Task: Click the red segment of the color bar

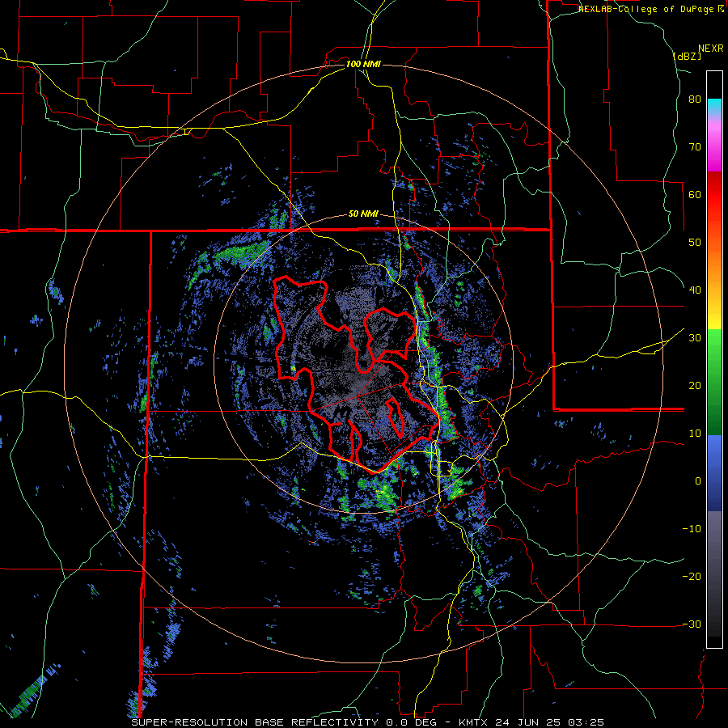Action: click(714, 195)
